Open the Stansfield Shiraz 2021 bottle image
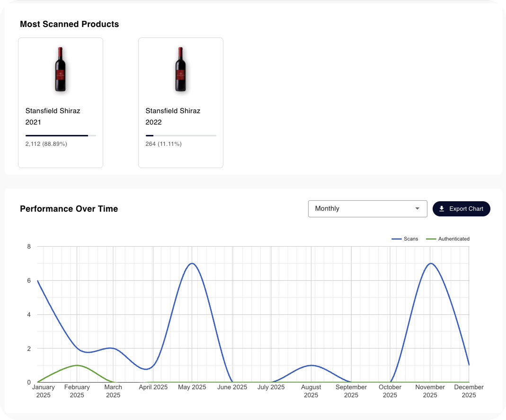This screenshot has width=506, height=420. (x=60, y=70)
